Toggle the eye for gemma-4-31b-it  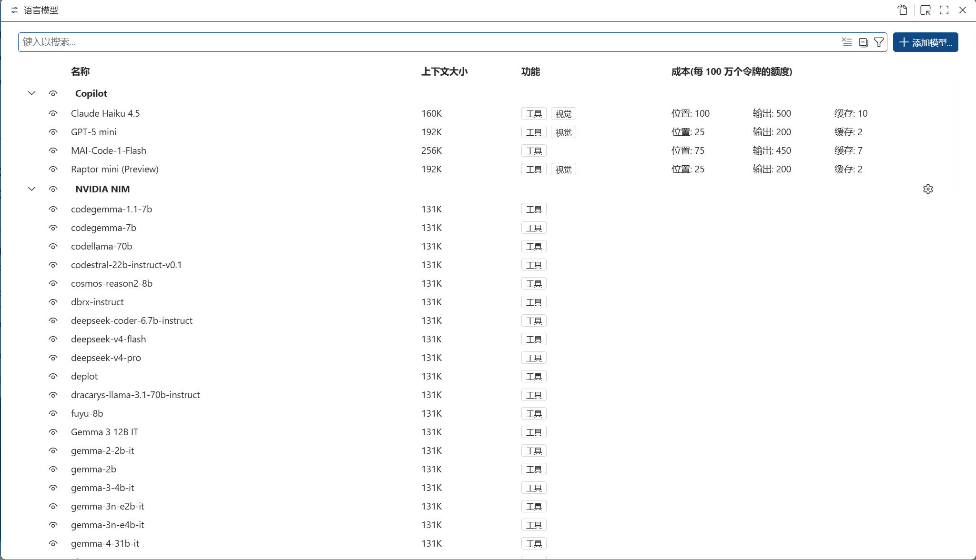[53, 543]
